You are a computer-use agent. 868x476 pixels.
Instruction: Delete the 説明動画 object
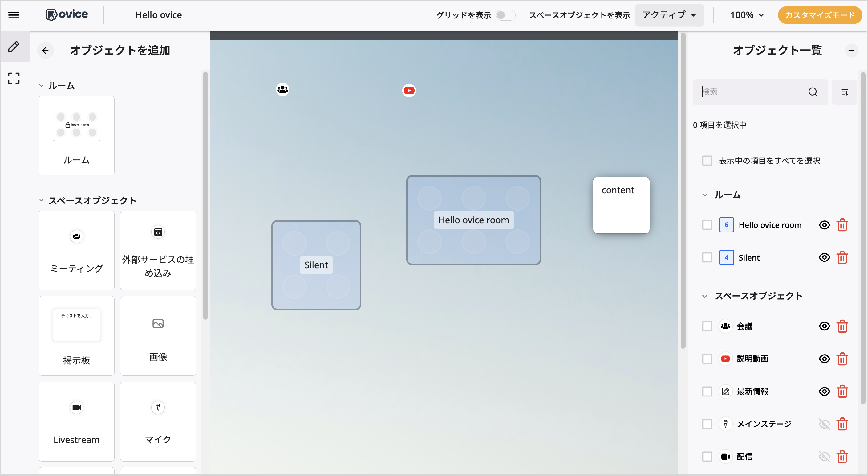click(x=842, y=359)
